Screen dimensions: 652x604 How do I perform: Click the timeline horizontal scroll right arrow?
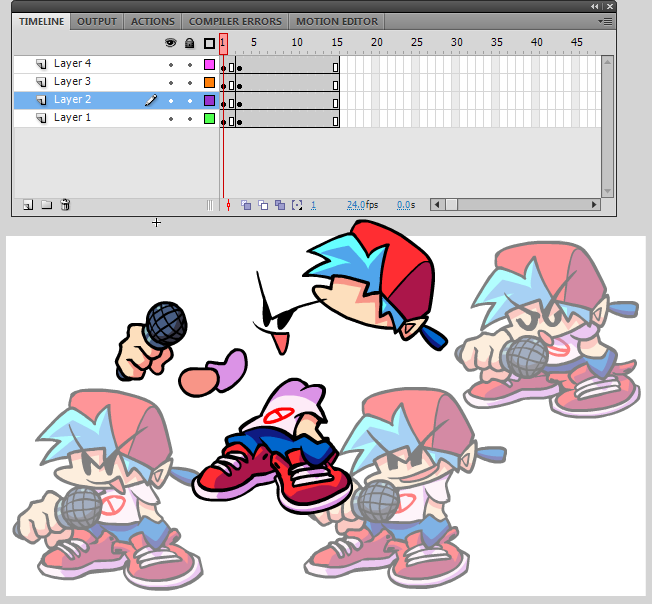[x=594, y=205]
